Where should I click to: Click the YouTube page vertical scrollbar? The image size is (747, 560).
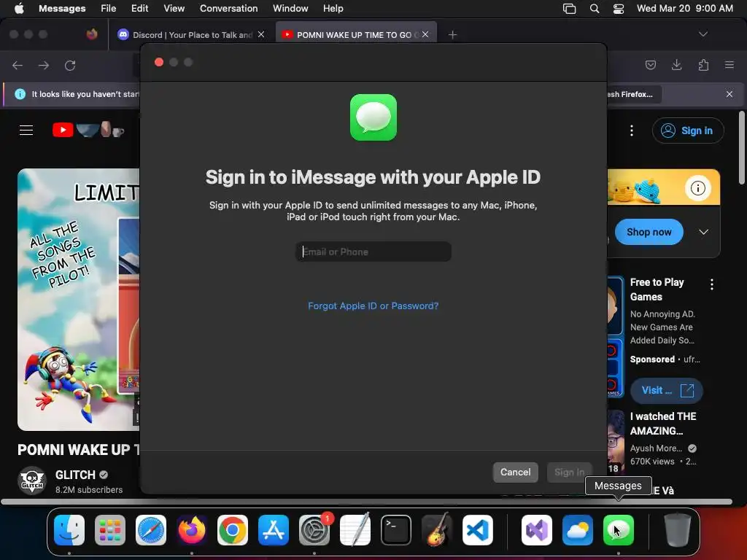tap(742, 147)
